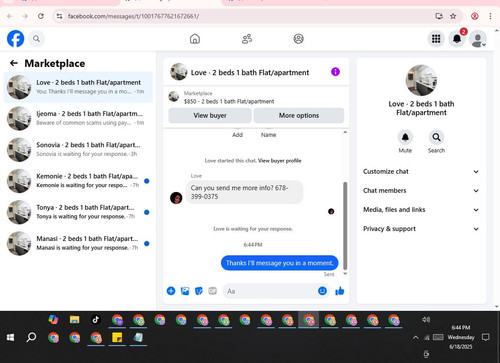The width and height of the screenshot is (500, 363).
Task: Open conversation info purple icon
Action: point(335,72)
